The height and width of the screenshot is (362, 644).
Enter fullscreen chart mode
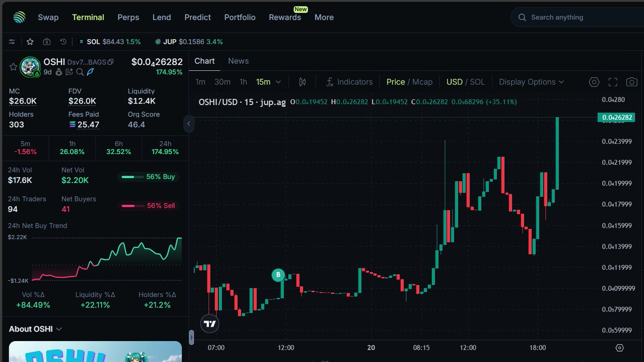coord(613,82)
